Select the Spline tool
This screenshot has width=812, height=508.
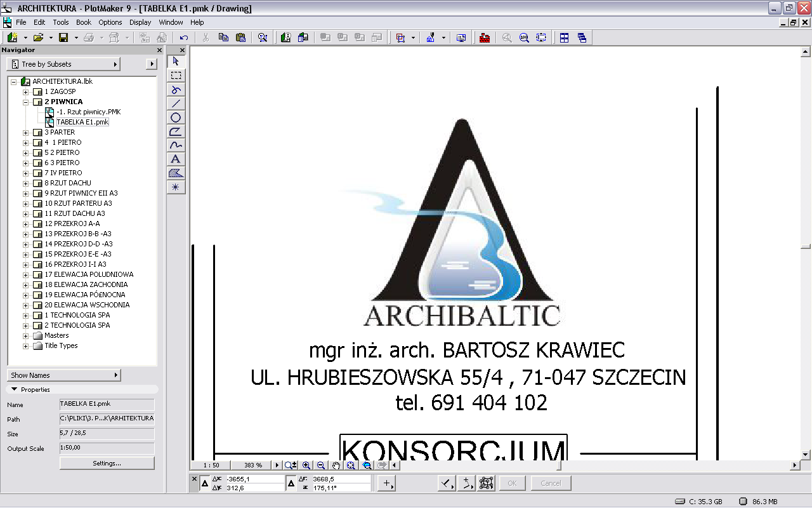(x=176, y=145)
